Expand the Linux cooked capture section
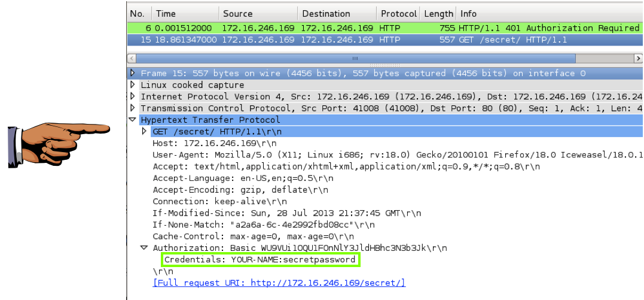Screen dimensions: 644x300 pyautogui.click(x=133, y=85)
